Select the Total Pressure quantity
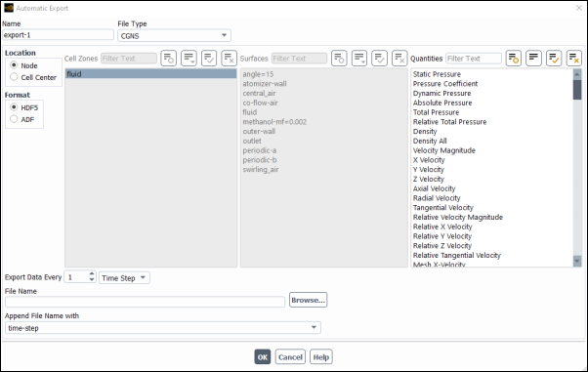 [437, 112]
